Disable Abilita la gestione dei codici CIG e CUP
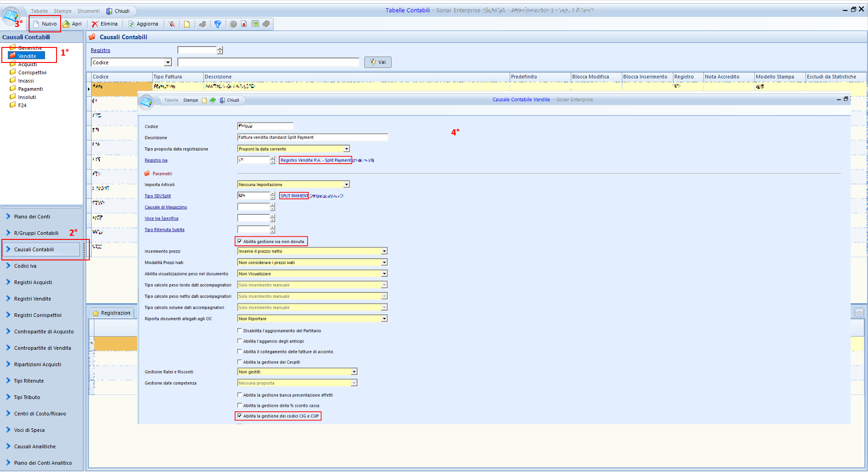The height and width of the screenshot is (472, 868). pyautogui.click(x=240, y=416)
